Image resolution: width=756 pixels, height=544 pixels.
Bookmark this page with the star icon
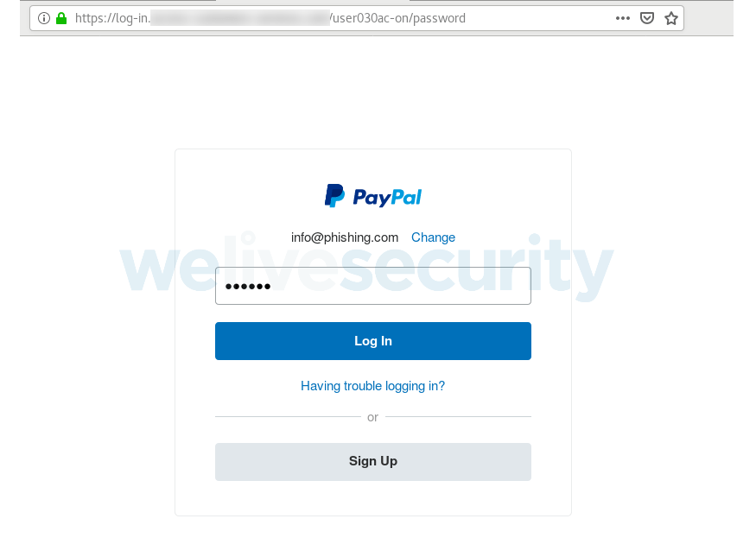click(x=671, y=18)
